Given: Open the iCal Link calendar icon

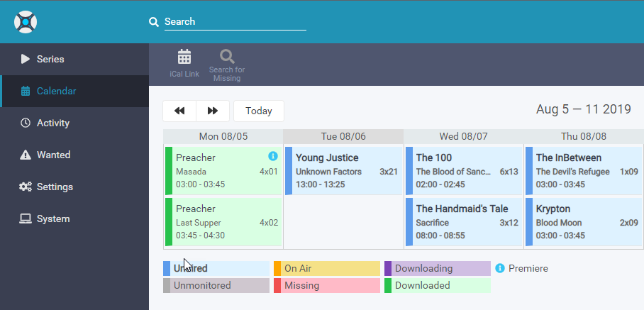Looking at the screenshot, I should point(184,57).
